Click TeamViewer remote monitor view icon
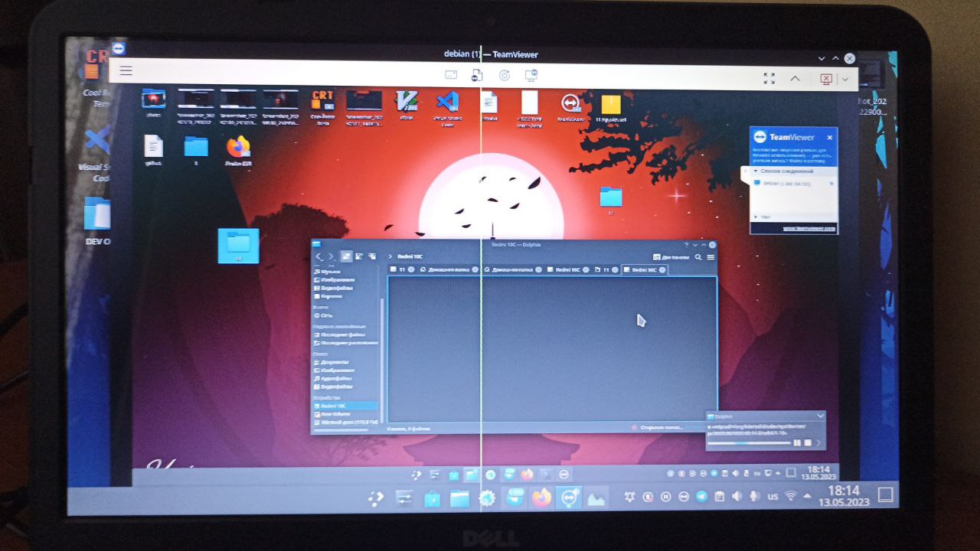The height and width of the screenshot is (551, 980). pos(531,75)
